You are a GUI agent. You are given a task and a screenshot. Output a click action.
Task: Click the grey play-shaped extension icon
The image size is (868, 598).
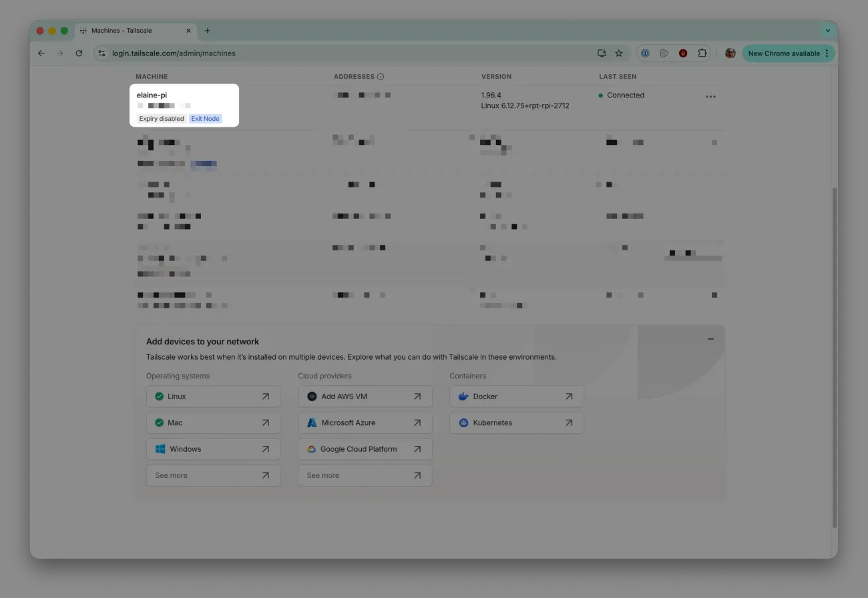click(x=664, y=53)
